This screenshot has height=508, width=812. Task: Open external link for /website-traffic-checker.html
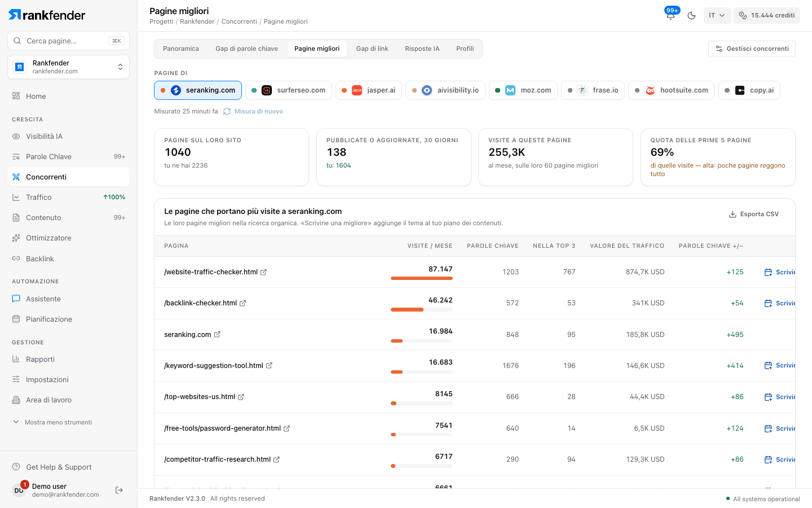coord(263,272)
